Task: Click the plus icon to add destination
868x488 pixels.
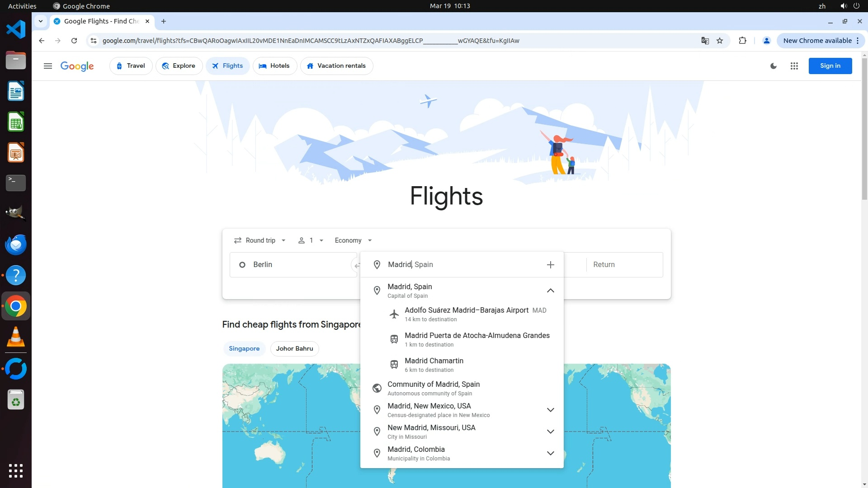Action: click(550, 265)
